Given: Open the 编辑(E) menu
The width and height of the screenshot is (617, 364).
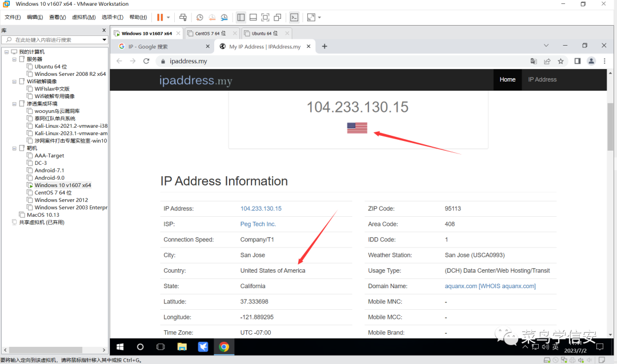Looking at the screenshot, I should click(35, 17).
